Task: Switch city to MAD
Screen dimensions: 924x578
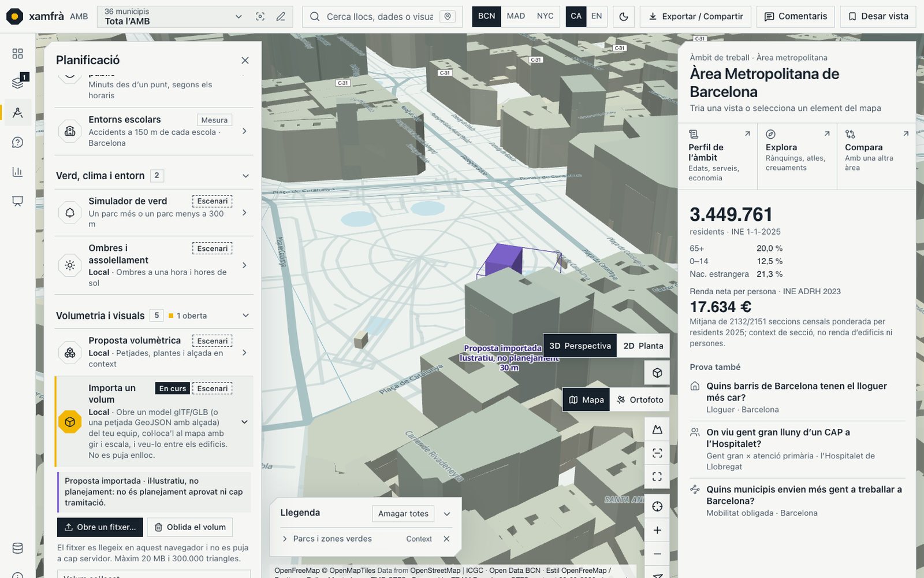Action: coord(516,16)
